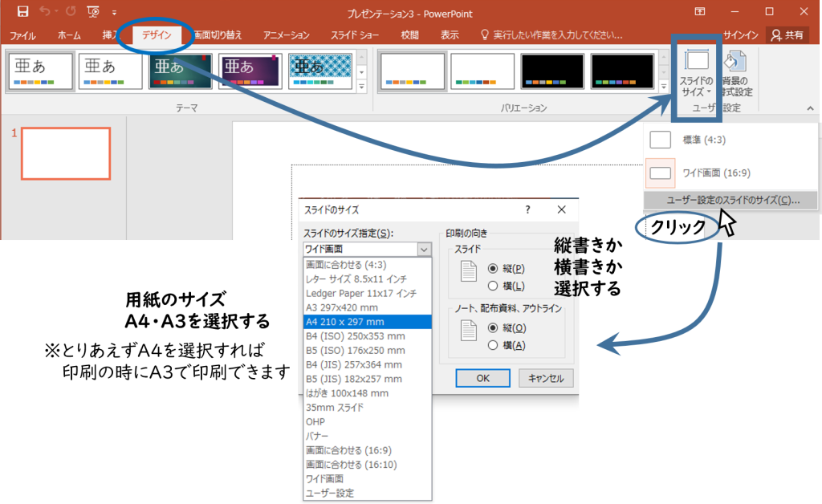This screenshot has height=504, width=822.
Task: Select the black variation thumbnail
Action: click(552, 71)
